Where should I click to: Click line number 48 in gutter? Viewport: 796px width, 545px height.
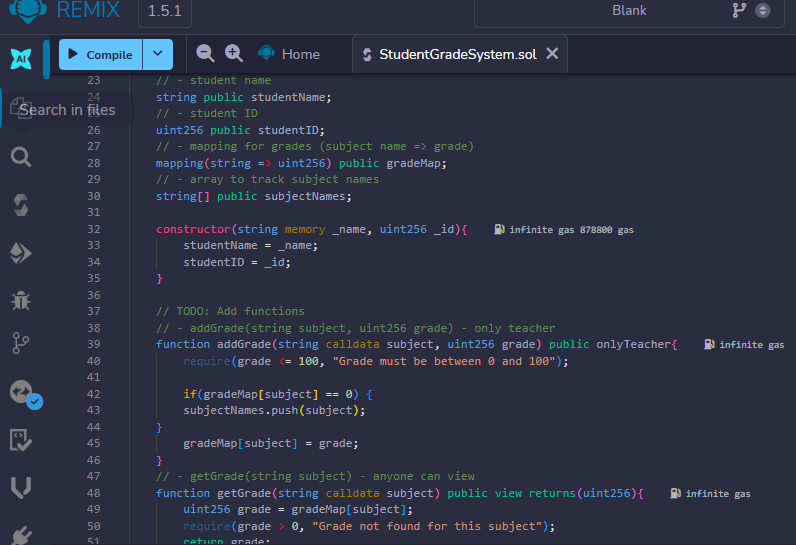pyautogui.click(x=94, y=493)
